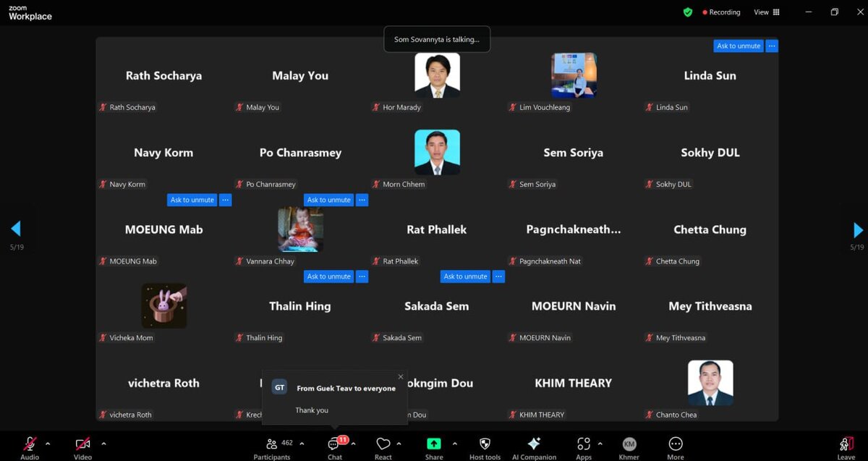Viewport: 868px width, 461px height.
Task: Click the Leave meeting icon
Action: [x=846, y=444]
